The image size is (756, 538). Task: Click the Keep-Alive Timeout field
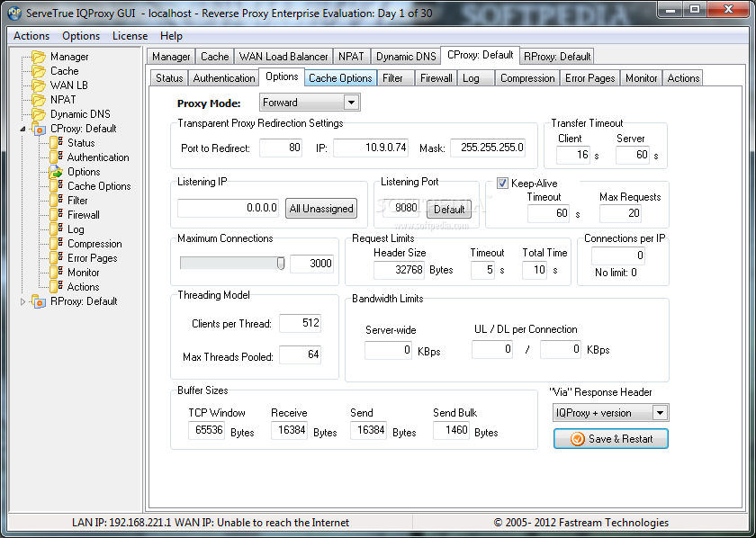click(549, 213)
